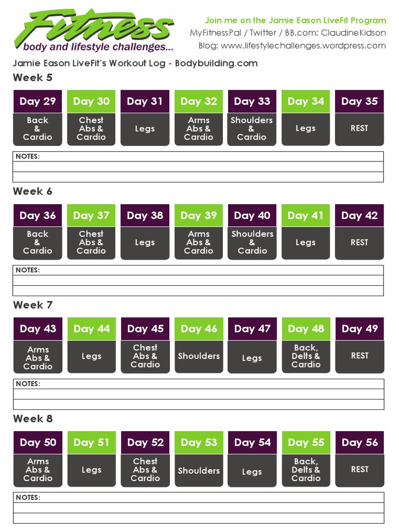Select the Day 52 tile
This screenshot has width=399, height=532.
point(145,443)
